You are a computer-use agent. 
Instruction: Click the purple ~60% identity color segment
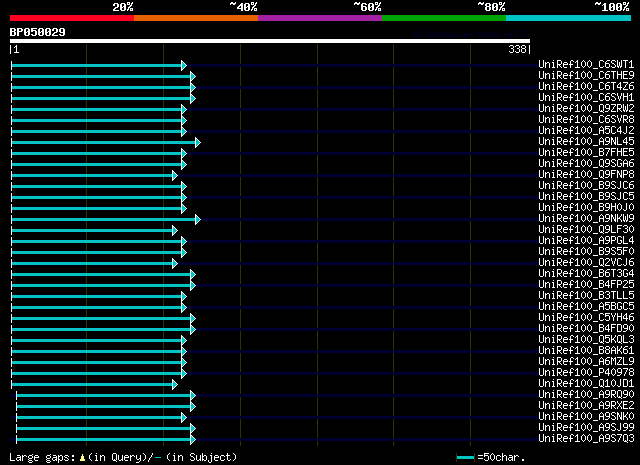pos(320,18)
